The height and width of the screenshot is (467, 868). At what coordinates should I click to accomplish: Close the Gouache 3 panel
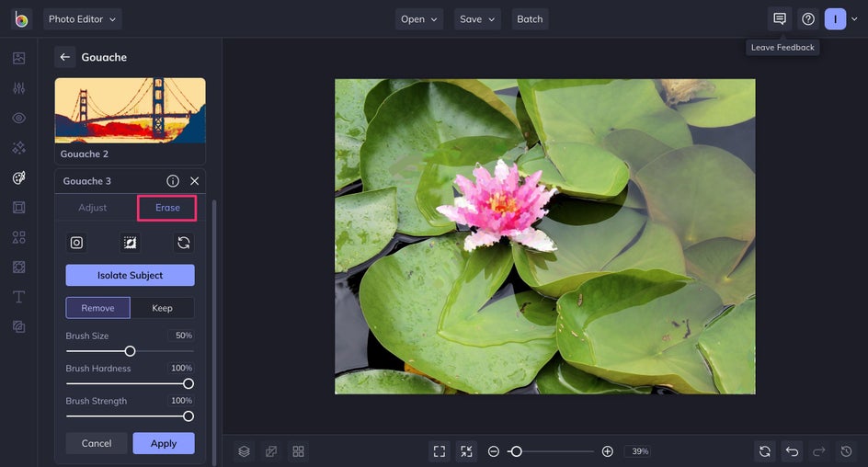194,181
